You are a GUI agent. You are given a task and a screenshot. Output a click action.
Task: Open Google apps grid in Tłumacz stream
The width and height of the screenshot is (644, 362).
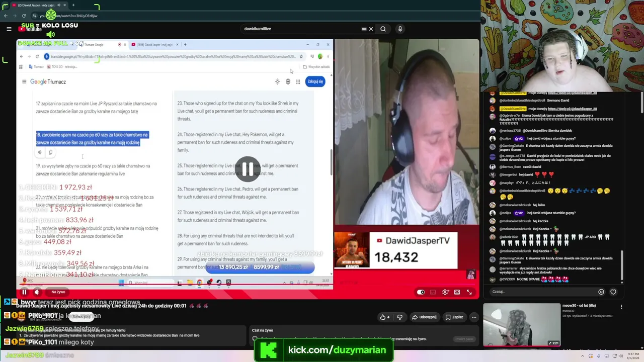point(298,81)
